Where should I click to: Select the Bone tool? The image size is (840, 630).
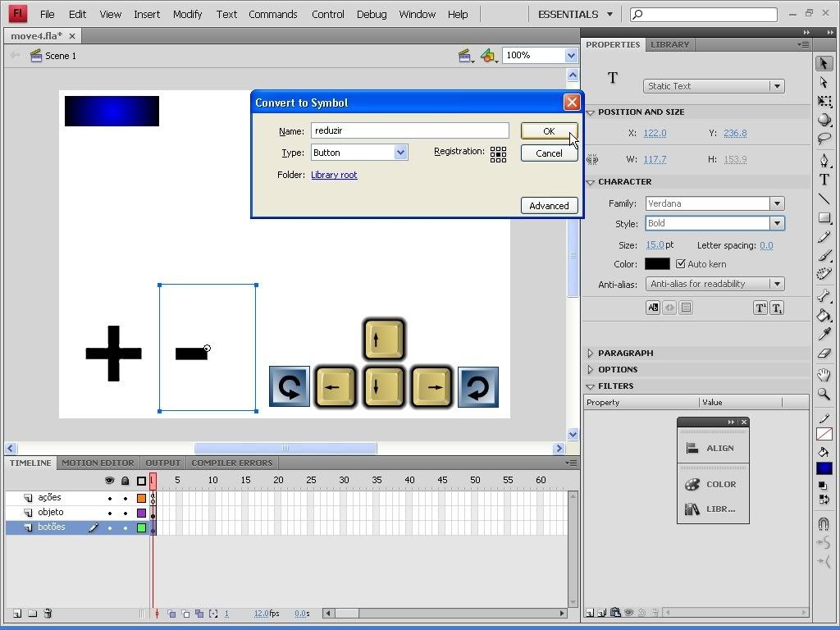point(824,296)
